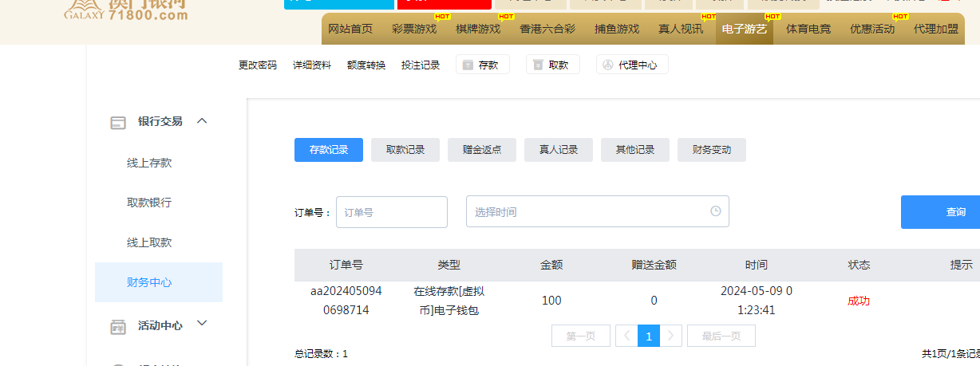Click the 最后一页 last page button
Image resolution: width=980 pixels, height=366 pixels.
pyautogui.click(x=721, y=336)
